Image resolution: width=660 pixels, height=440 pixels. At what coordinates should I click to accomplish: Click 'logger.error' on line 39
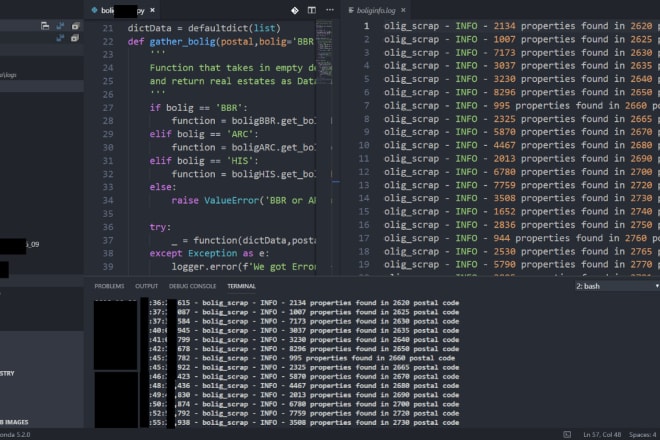(204, 267)
